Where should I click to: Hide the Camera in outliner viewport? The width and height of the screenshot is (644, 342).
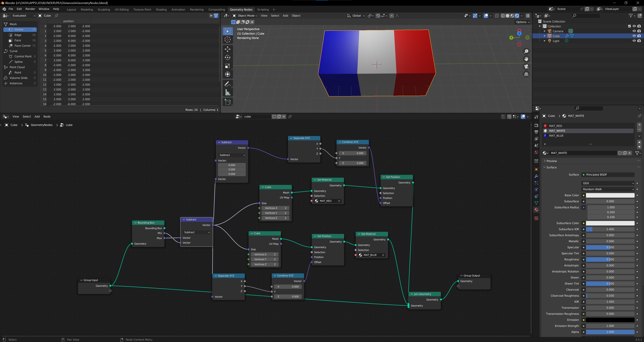634,31
